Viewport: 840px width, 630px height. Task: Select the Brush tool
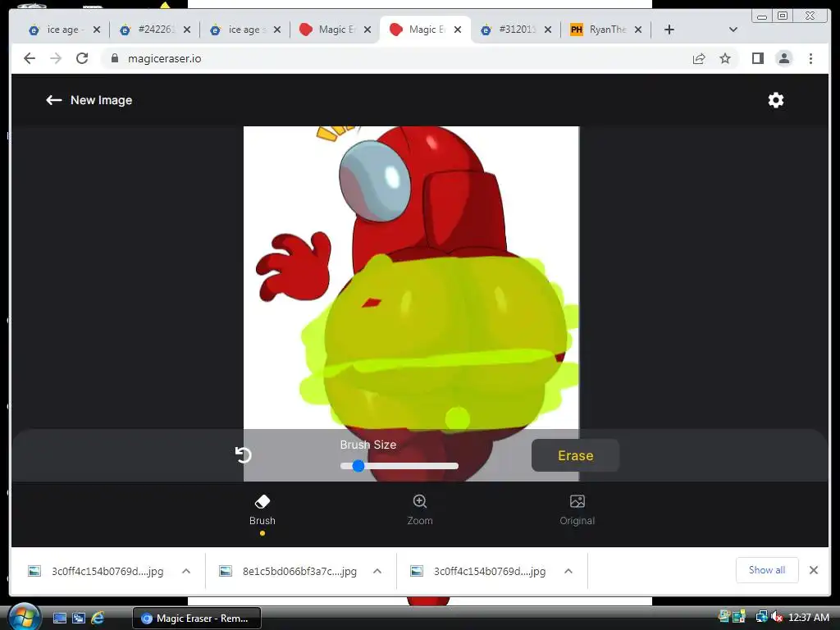click(x=262, y=510)
